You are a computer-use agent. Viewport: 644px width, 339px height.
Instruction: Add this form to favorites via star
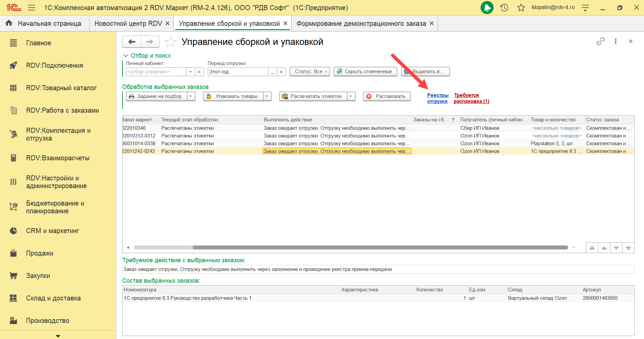point(170,42)
